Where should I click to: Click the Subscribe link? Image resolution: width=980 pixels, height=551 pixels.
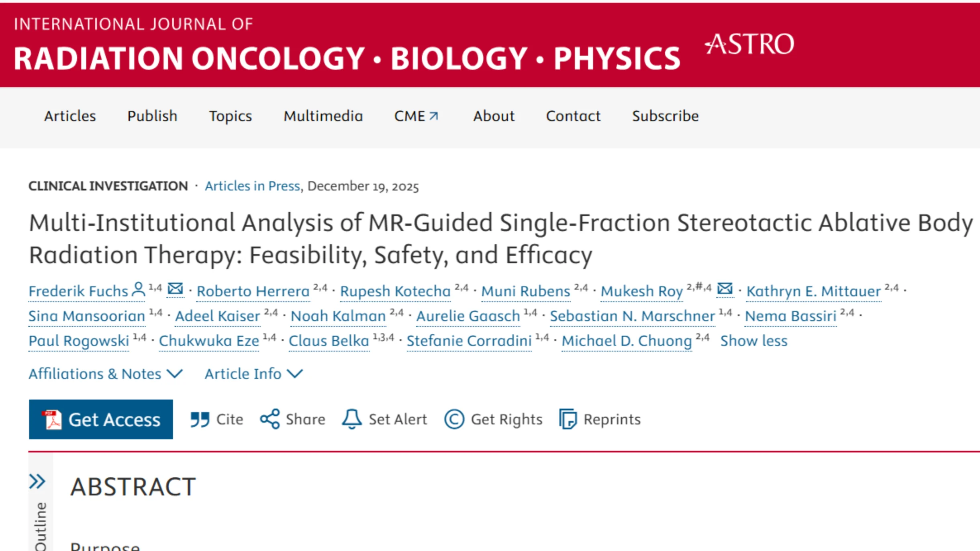[665, 116]
